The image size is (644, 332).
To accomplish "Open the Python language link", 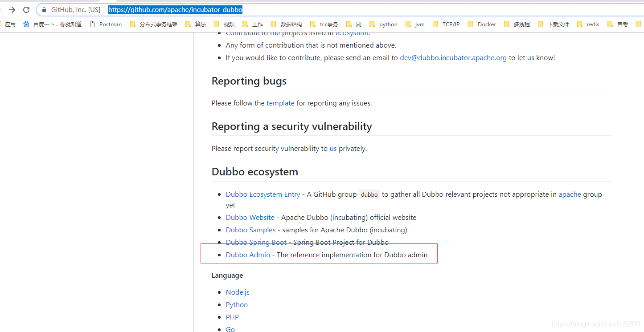I will point(237,305).
